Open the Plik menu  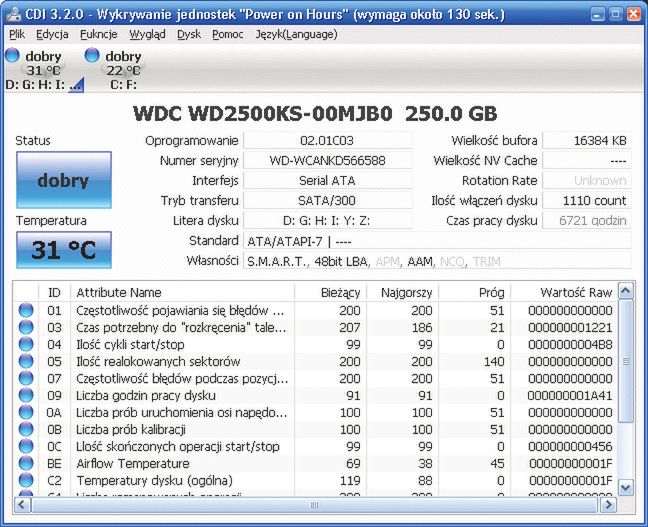(17, 34)
